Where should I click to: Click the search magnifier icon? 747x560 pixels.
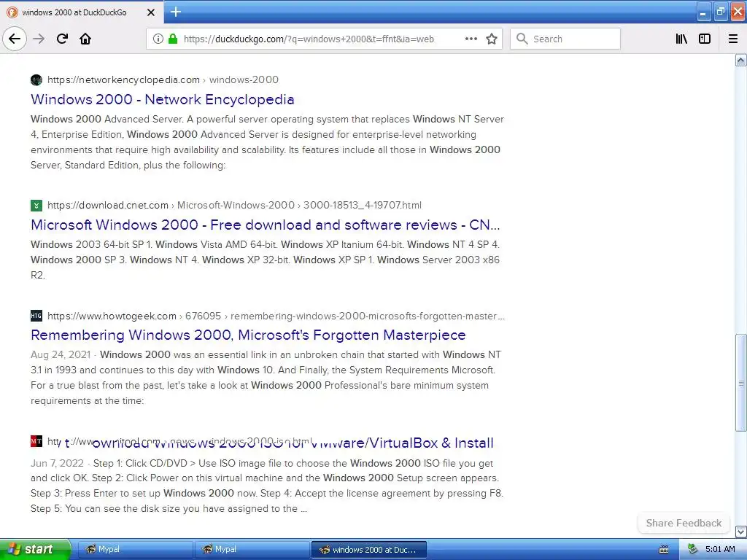[522, 39]
